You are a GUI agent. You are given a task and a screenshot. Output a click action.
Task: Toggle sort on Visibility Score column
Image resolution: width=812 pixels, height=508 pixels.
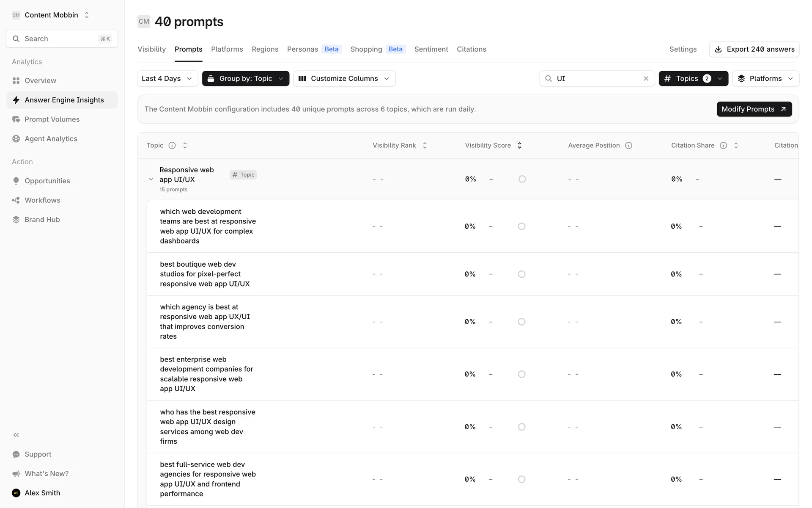click(x=519, y=146)
